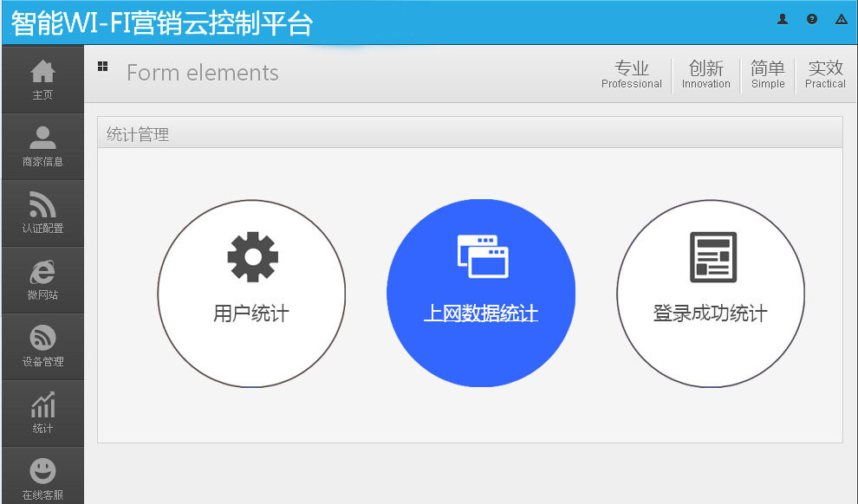This screenshot has width=858, height=504.
Task: Select the 创新 Innovation header item
Action: coord(705,74)
